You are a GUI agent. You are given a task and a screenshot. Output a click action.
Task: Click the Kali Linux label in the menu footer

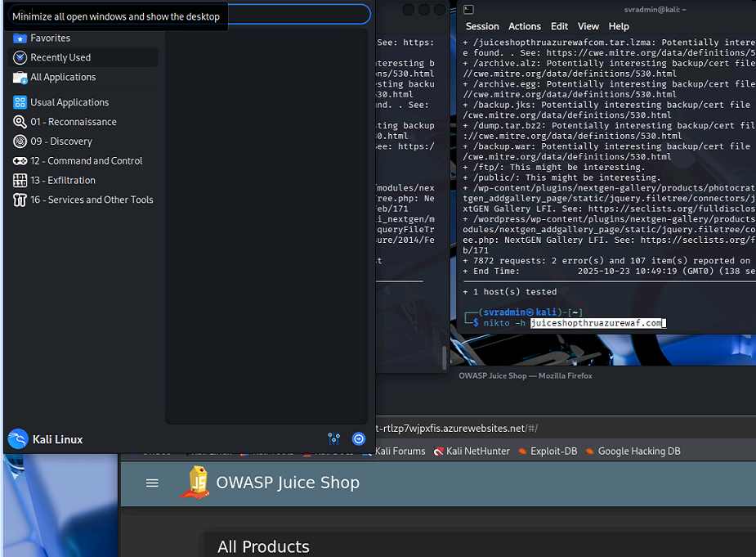click(57, 440)
